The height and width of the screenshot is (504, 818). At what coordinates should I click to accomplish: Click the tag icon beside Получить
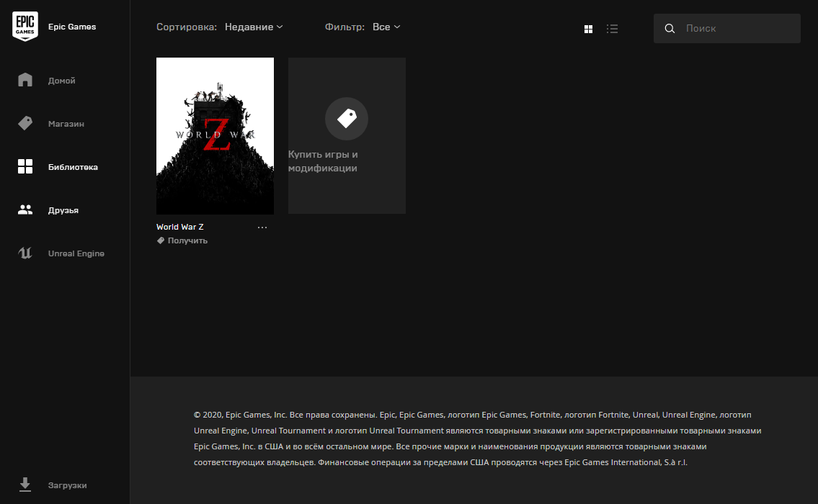pos(161,240)
